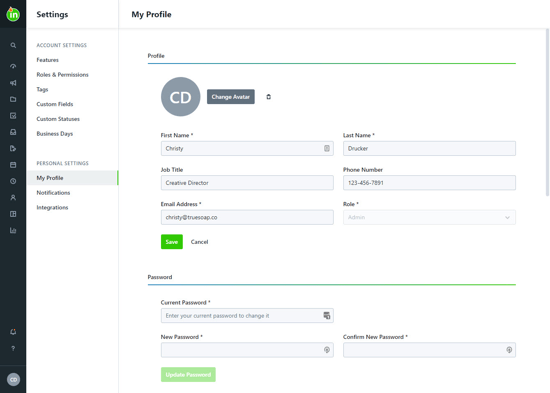Open the person contacts icon
Image resolution: width=550 pixels, height=393 pixels.
pos(13,198)
